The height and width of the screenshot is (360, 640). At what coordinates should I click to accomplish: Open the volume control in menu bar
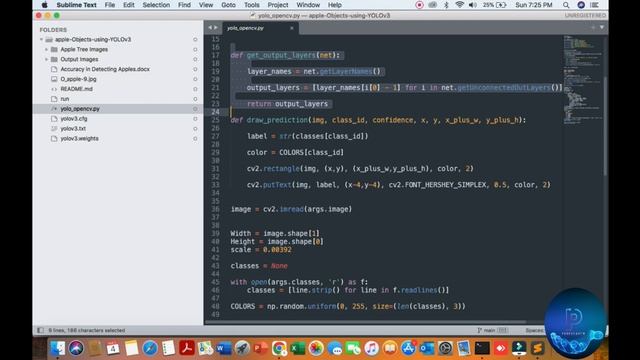click(x=473, y=5)
